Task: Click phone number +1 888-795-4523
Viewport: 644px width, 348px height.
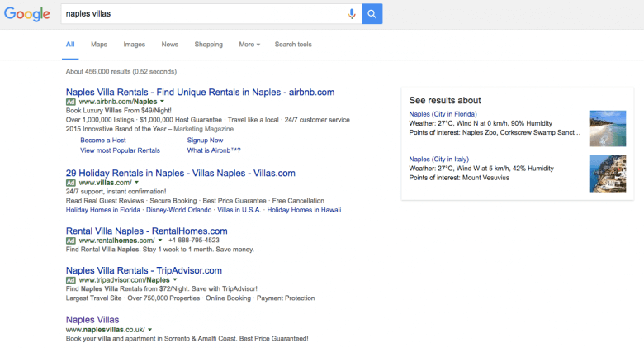Action: pos(194,241)
